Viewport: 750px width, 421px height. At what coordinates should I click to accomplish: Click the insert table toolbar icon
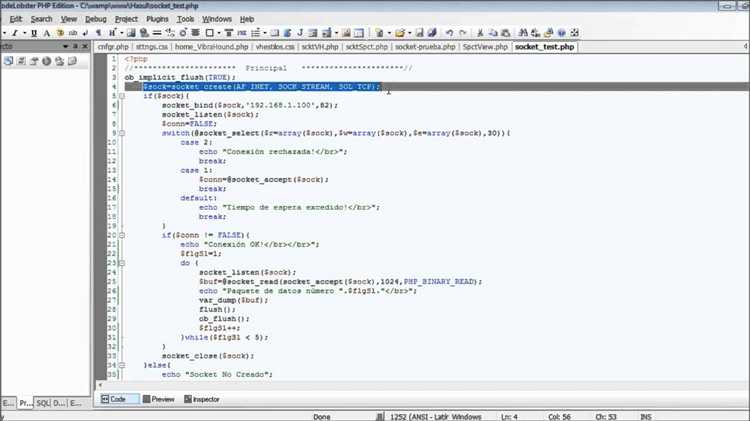pos(358,33)
